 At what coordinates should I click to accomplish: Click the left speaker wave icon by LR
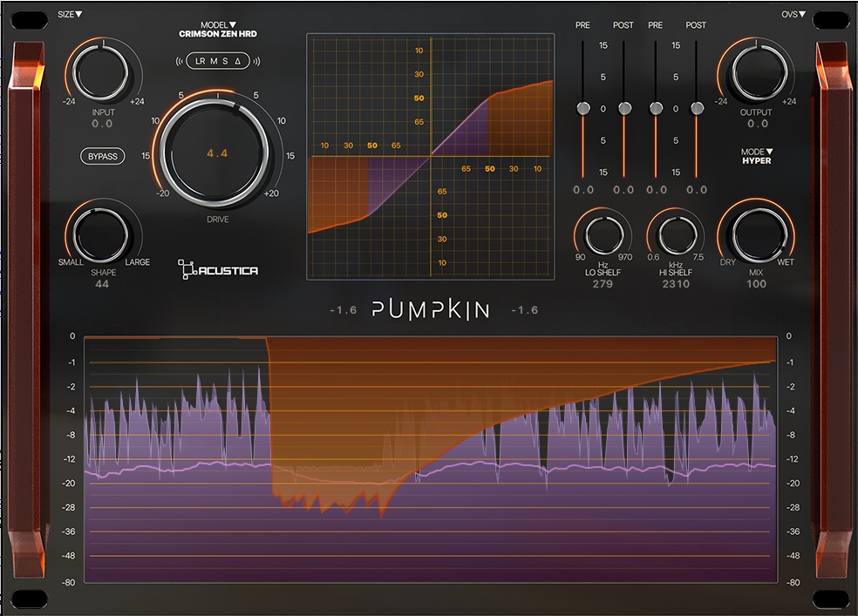click(x=180, y=61)
